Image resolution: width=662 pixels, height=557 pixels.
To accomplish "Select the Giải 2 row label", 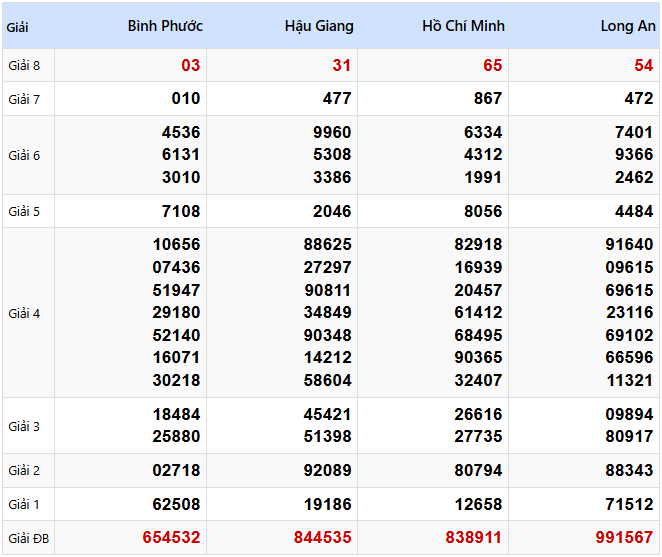I will click(x=24, y=470).
